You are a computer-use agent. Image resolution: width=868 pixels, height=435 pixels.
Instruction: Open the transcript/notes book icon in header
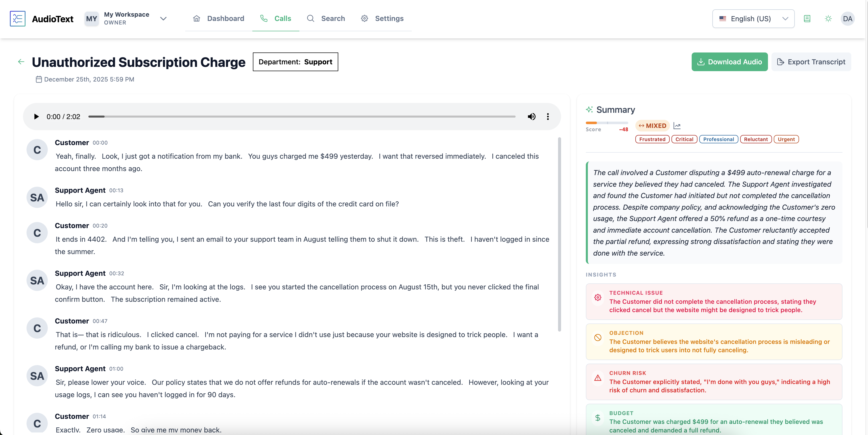[x=807, y=18]
